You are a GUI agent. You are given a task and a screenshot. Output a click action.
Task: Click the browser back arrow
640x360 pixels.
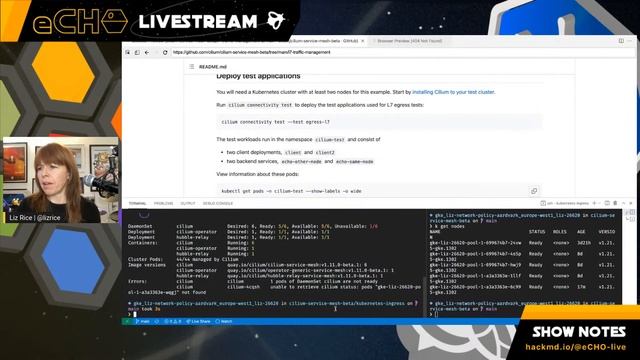click(x=147, y=52)
